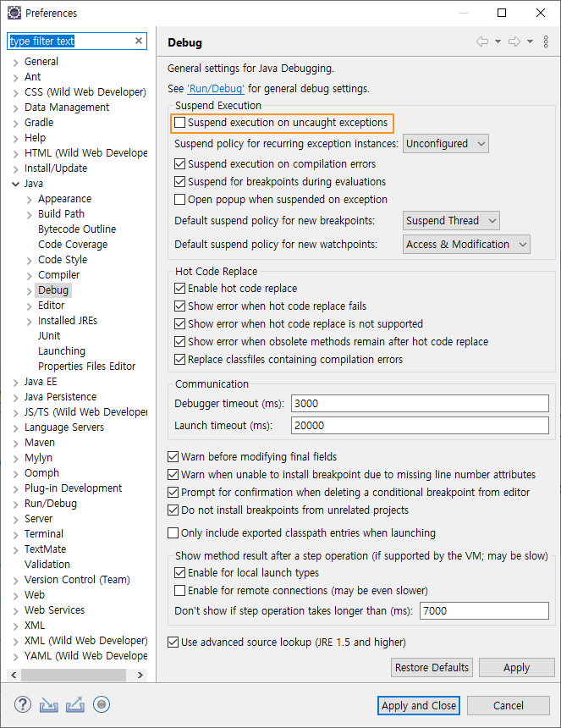This screenshot has width=561, height=728.
Task: Click the export preferences icon
Action: (x=74, y=705)
